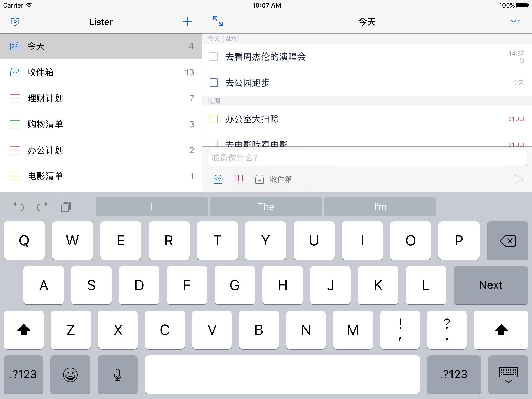The height and width of the screenshot is (399, 532).
Task: Dismiss keyboard with hide keyboard key
Action: (508, 375)
